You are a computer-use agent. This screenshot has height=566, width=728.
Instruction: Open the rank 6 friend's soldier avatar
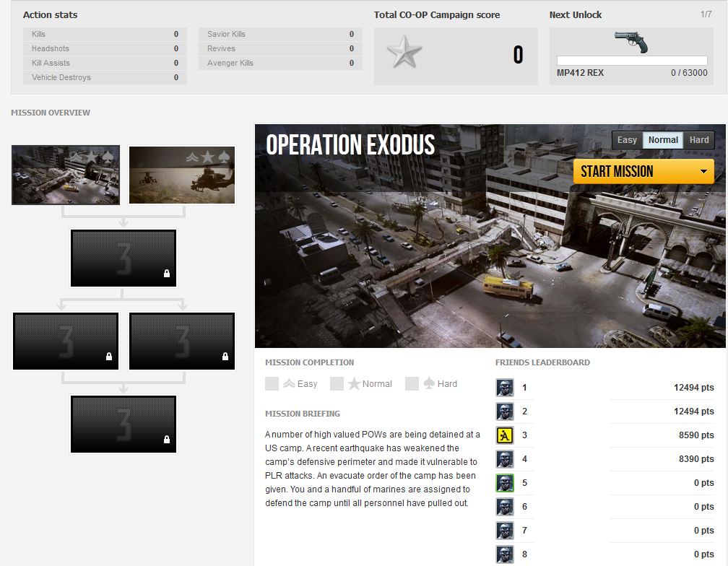click(505, 507)
